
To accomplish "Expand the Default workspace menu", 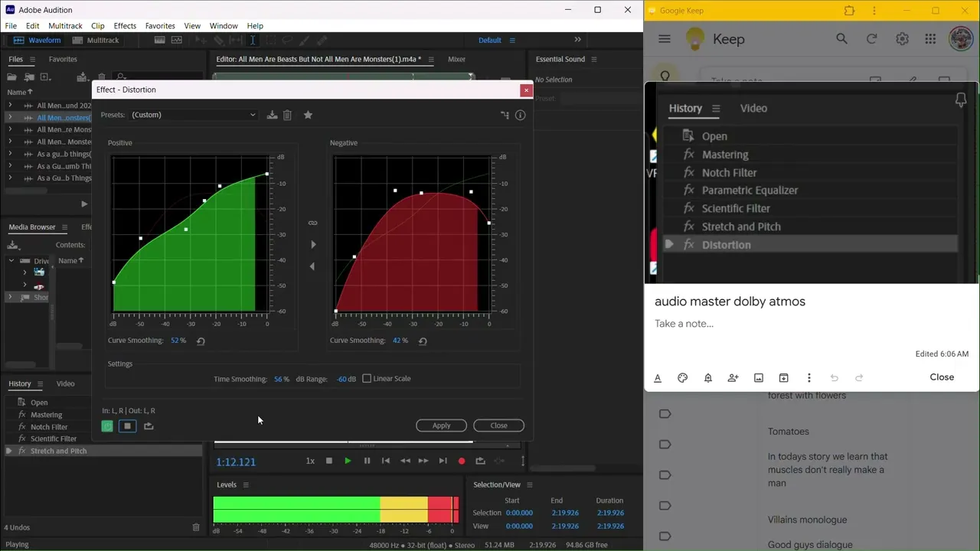I will (512, 41).
